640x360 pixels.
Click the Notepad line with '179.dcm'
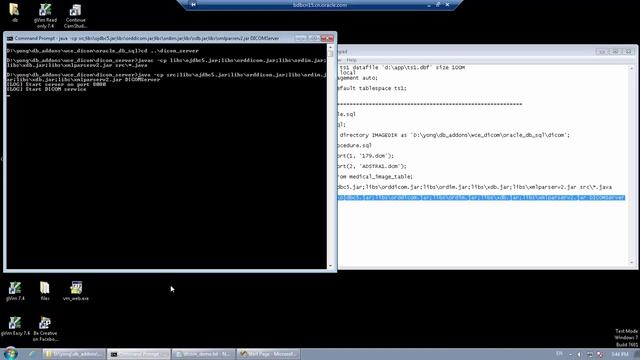pyautogui.click(x=366, y=156)
